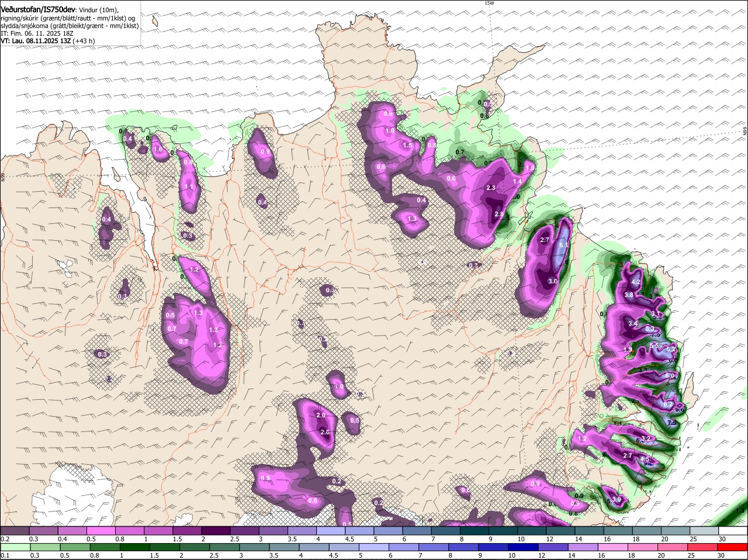The image size is (748, 560).
Task: Click the palest green swatch after 0.1
Action: coord(15,547)
